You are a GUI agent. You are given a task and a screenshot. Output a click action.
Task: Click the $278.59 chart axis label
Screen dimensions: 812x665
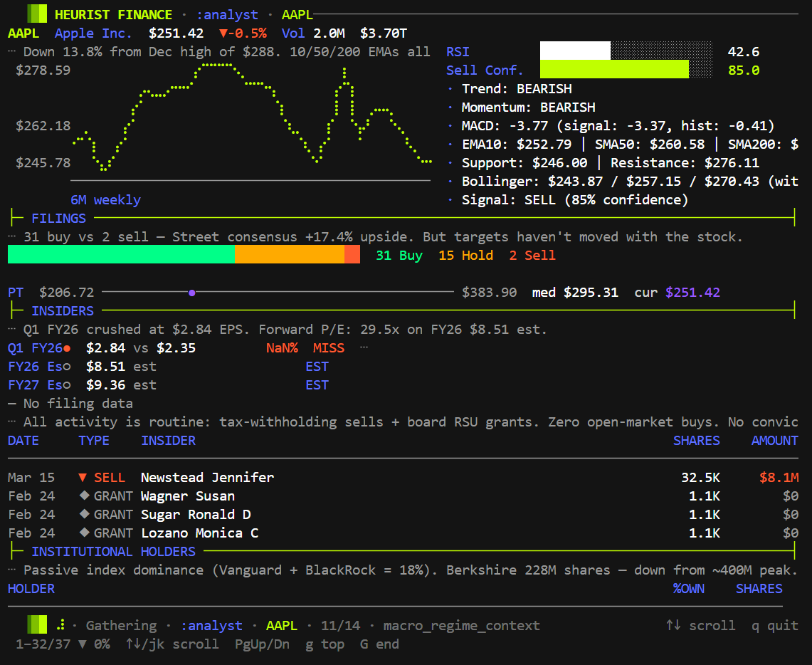point(43,70)
